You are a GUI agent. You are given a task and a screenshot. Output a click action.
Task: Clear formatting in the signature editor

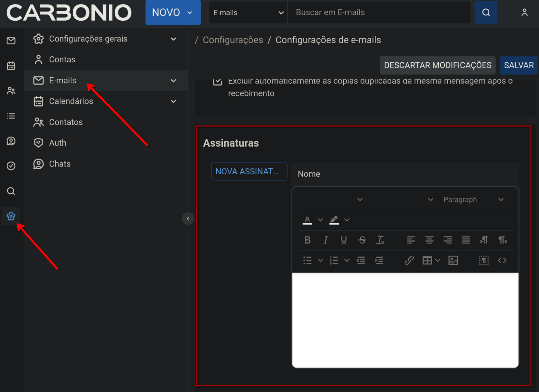click(x=380, y=240)
